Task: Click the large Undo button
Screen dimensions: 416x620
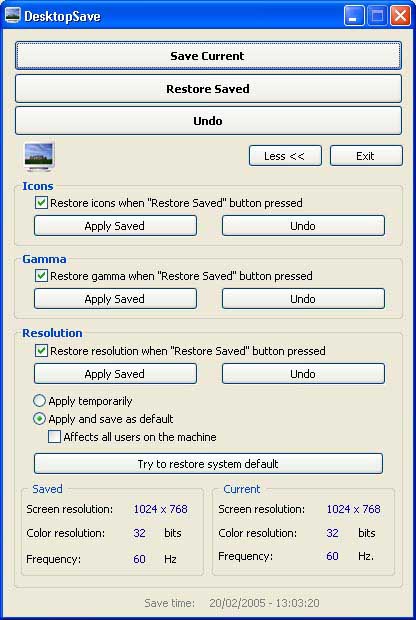Action: click(208, 121)
